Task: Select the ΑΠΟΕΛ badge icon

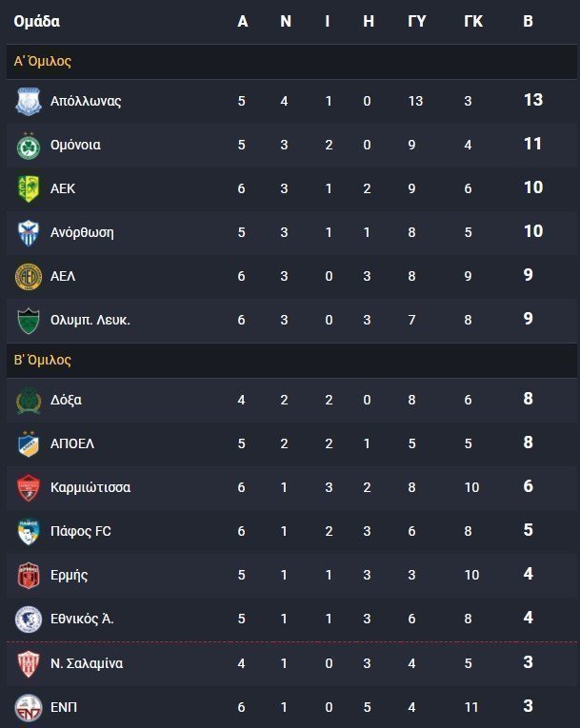Action: 29,443
